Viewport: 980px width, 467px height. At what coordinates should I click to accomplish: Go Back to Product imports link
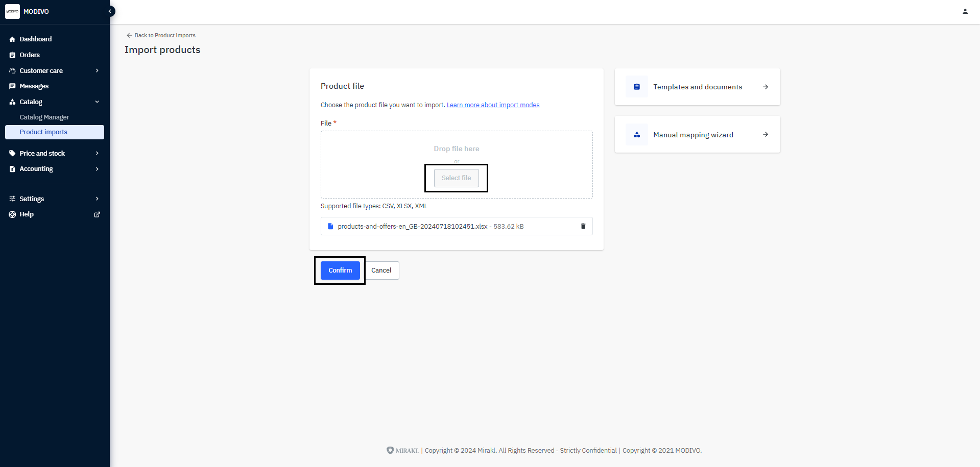tap(161, 35)
